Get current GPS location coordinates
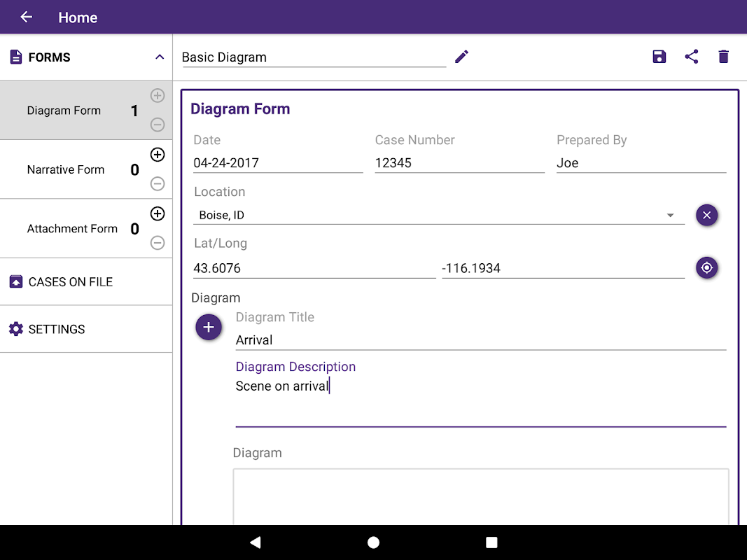Screen dimensions: 747x560 coord(706,267)
